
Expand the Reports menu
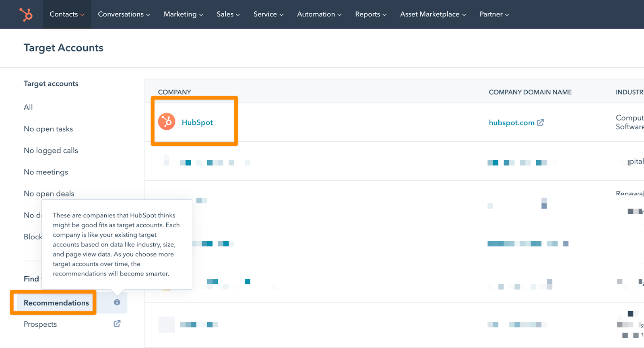coord(371,14)
